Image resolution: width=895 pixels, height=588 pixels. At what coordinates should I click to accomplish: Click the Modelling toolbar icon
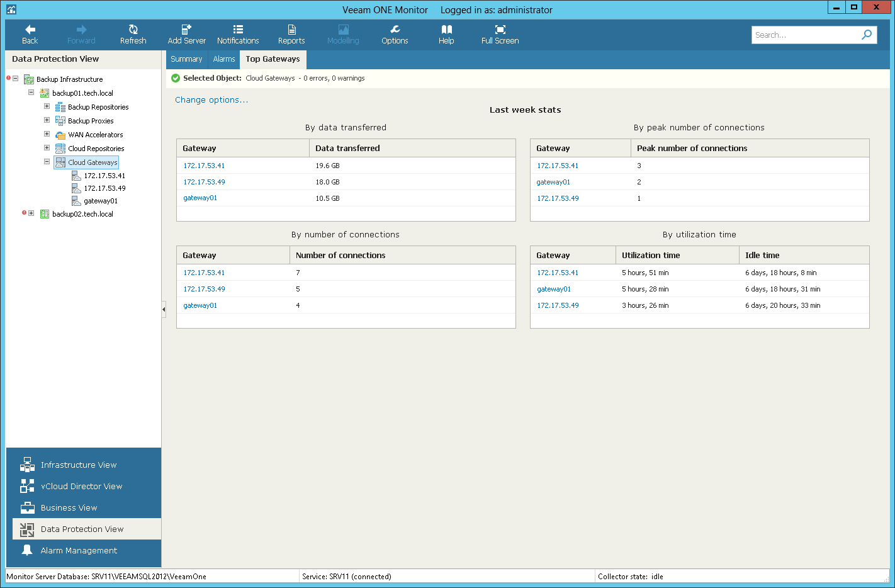[x=343, y=30]
